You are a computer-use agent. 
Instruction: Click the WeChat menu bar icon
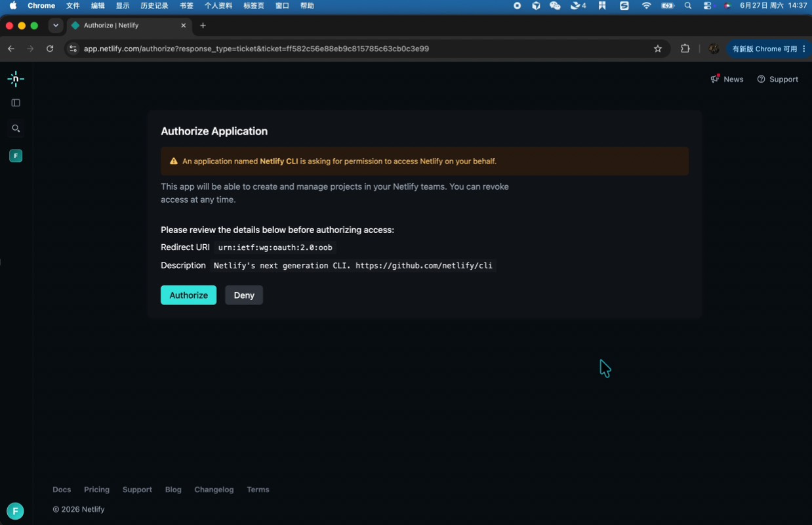click(x=555, y=6)
